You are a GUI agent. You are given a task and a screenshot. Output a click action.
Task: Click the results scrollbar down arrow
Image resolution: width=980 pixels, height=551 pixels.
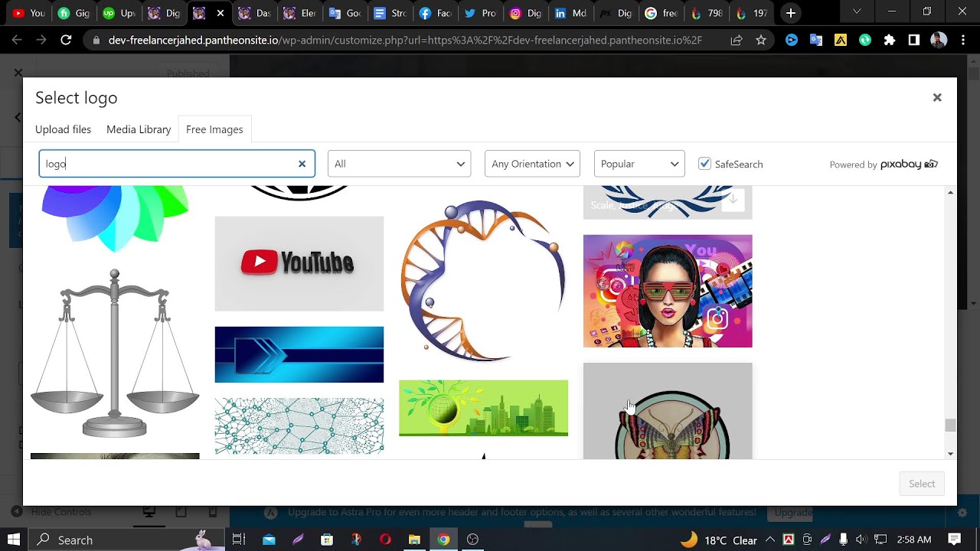point(950,454)
